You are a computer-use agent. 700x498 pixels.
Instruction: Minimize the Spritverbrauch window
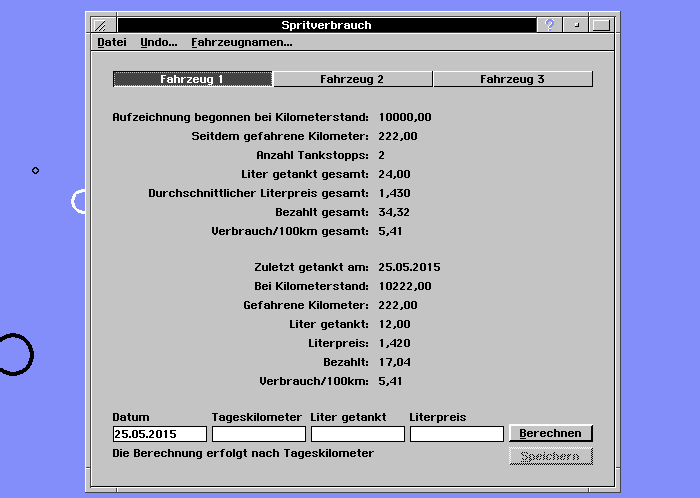[576, 25]
